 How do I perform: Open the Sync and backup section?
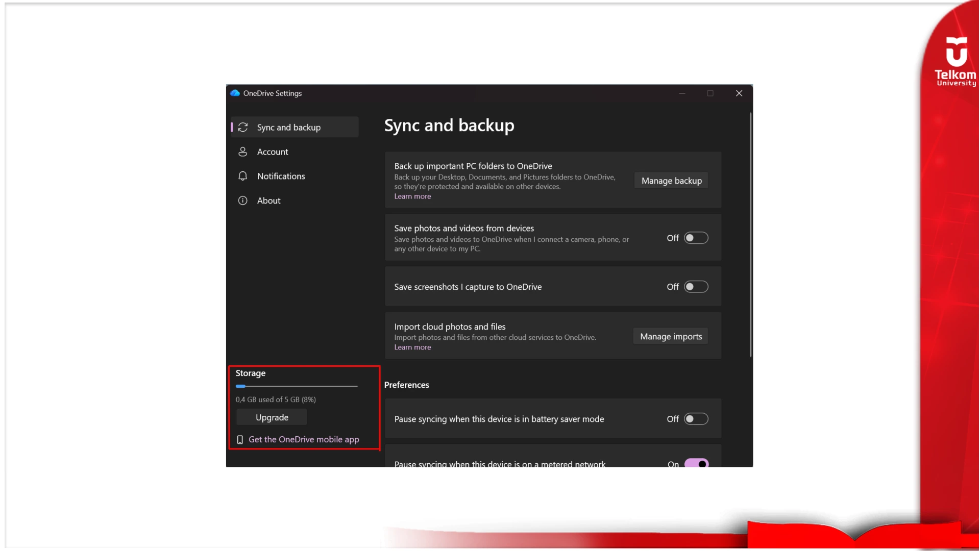coord(295,127)
